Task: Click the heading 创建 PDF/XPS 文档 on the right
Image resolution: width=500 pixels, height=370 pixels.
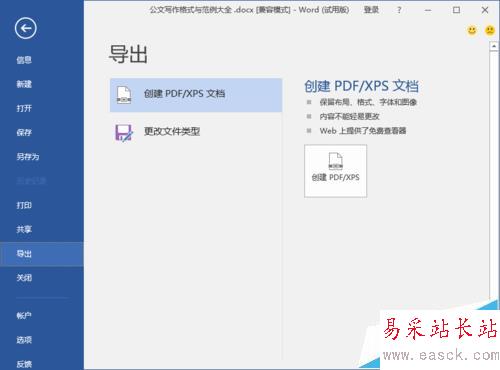Action: [x=362, y=86]
